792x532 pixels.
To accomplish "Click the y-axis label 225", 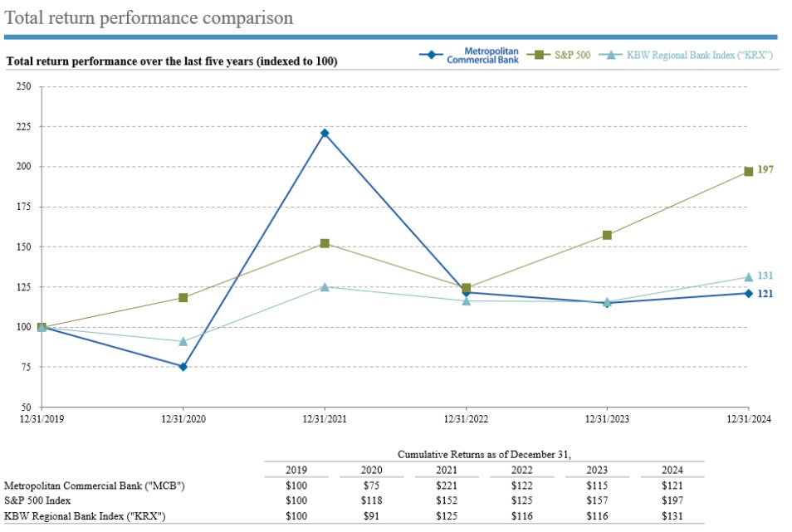I will [x=24, y=127].
